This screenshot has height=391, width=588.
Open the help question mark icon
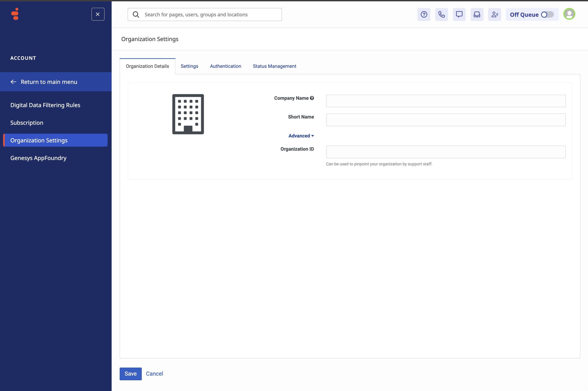424,15
